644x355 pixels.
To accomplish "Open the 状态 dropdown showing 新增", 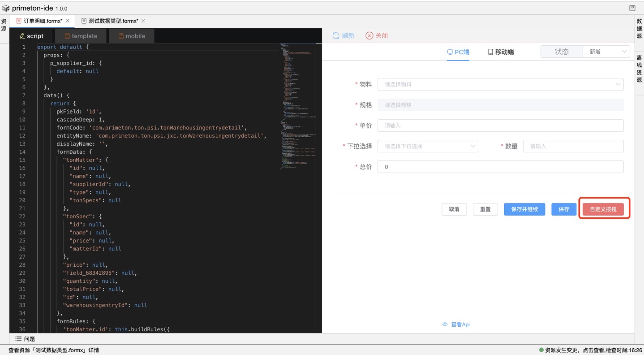I will pos(606,52).
